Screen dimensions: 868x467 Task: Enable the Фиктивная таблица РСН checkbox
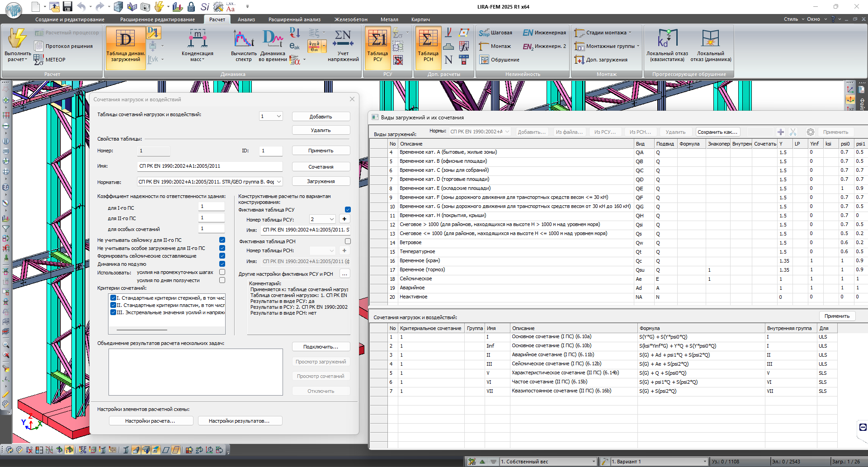click(348, 241)
